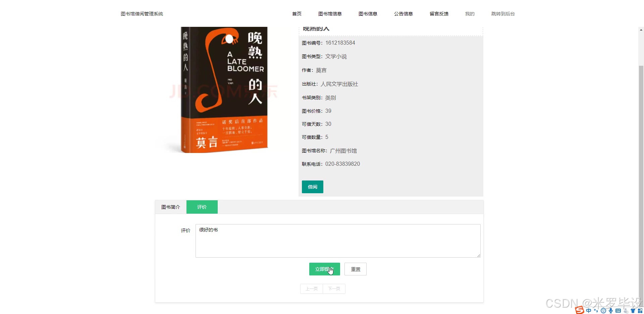This screenshot has width=644, height=314.
Task: Click the 上一页 pagination button
Action: tap(312, 289)
